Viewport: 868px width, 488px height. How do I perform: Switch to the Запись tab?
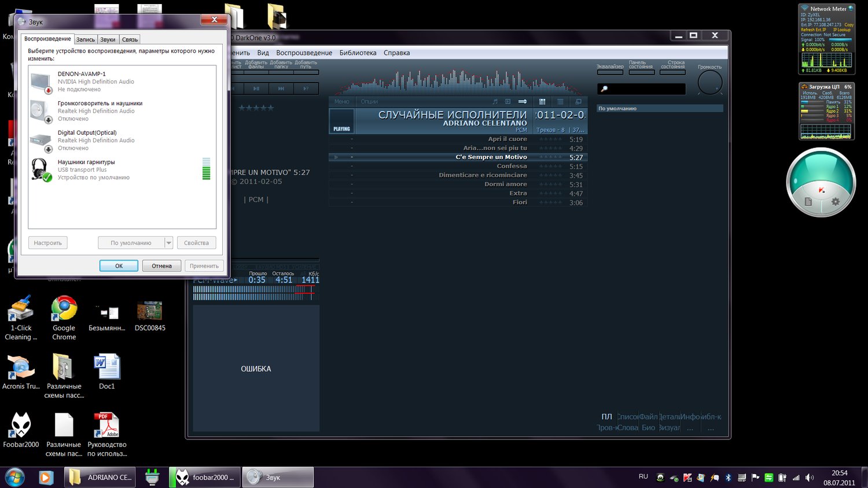(86, 39)
